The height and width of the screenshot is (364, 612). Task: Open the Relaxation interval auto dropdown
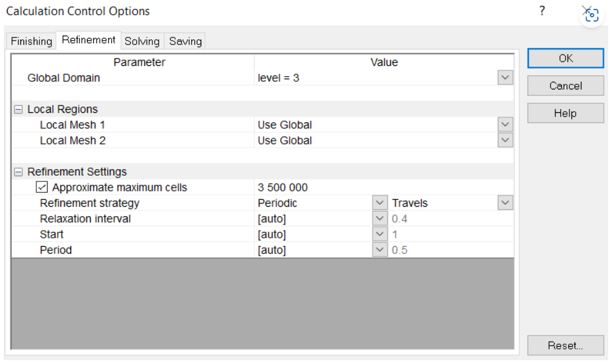click(x=380, y=219)
